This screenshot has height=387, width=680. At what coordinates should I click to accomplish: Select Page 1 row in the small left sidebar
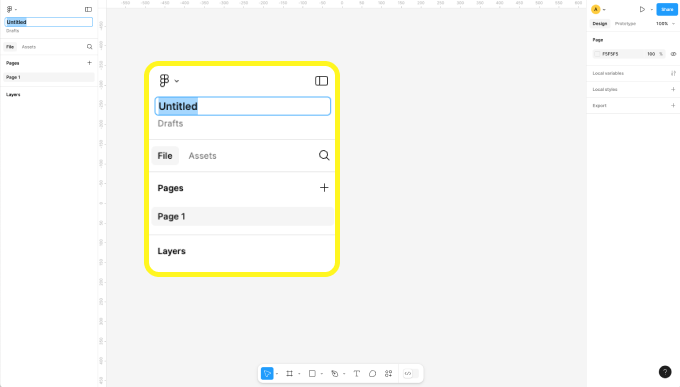49,77
